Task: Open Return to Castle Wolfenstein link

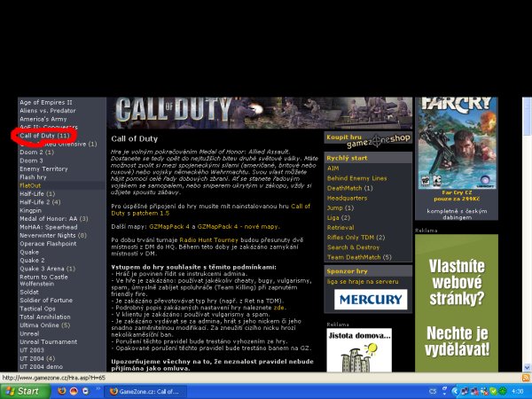Action: [43, 280]
